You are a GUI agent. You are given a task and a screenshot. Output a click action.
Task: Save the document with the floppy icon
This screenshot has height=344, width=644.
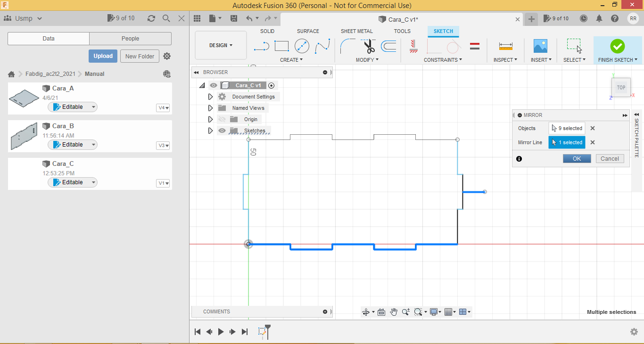point(234,18)
